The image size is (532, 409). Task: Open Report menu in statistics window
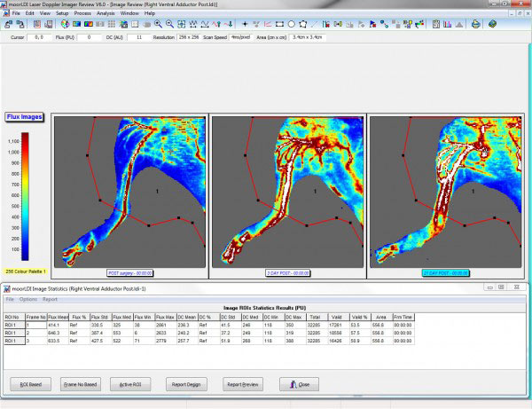(x=50, y=299)
